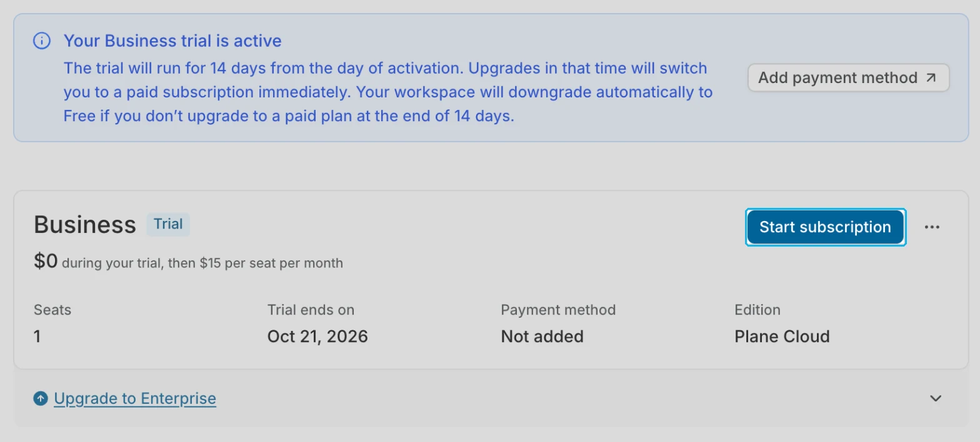Select the Business plan heading

pos(85,225)
